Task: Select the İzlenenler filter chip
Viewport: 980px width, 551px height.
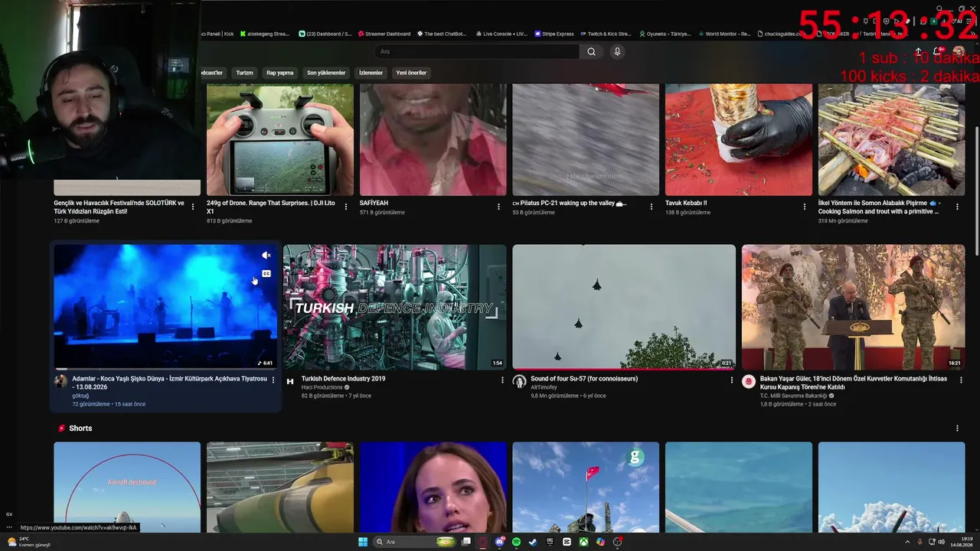Action: [371, 73]
